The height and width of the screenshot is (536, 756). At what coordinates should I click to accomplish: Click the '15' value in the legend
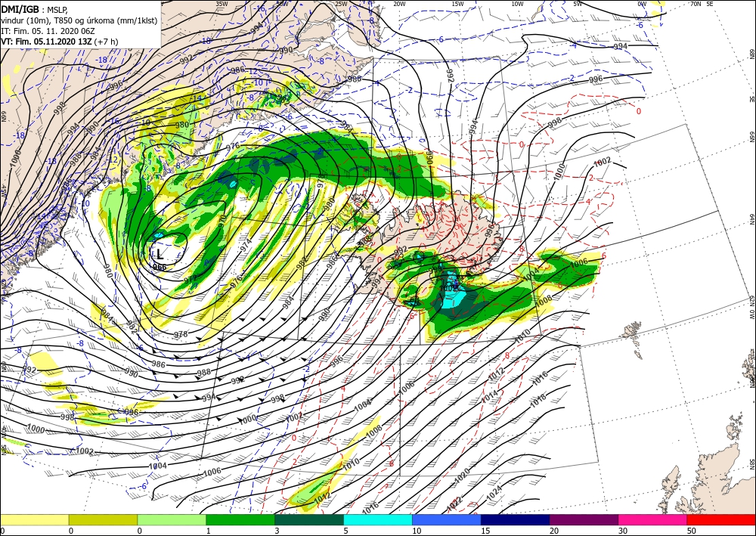(485, 531)
